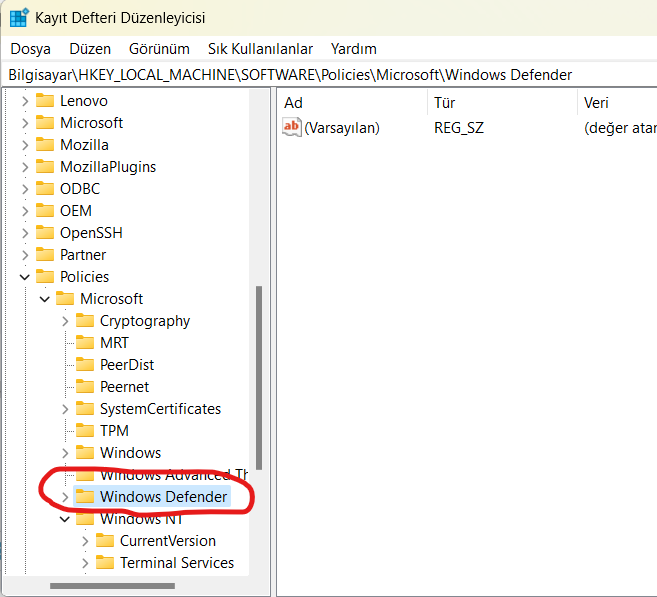Image resolution: width=657 pixels, height=597 pixels.
Task: Click the Cryptography folder icon
Action: point(85,320)
